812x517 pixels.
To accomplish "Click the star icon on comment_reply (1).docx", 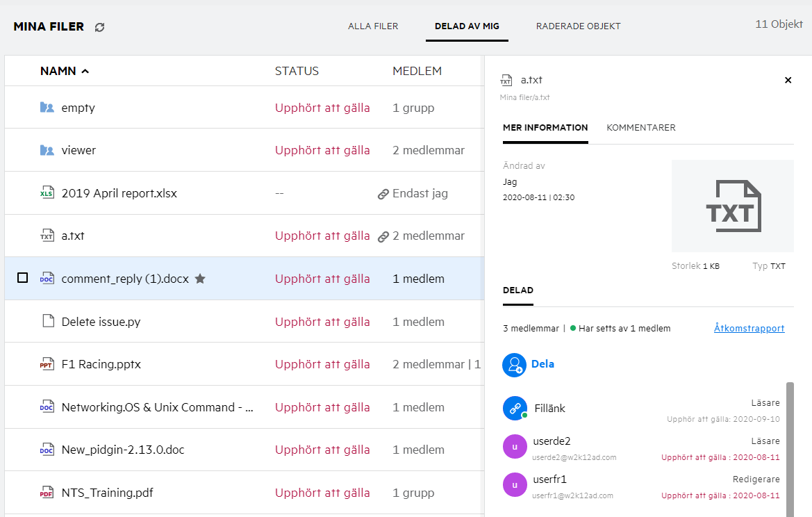I will pos(200,279).
